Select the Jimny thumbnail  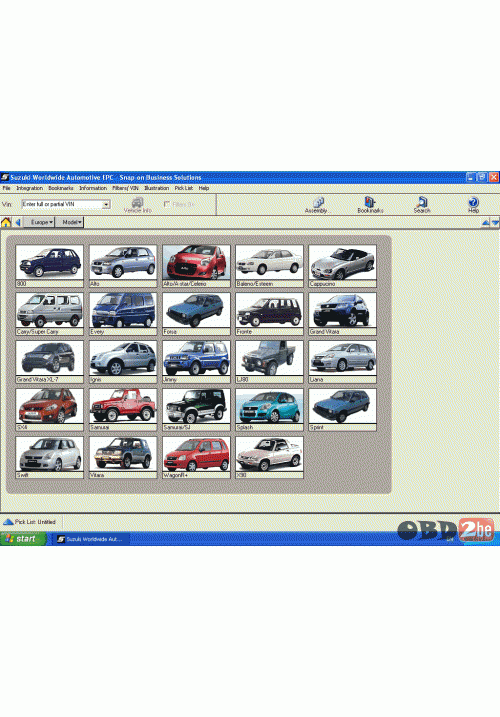(196, 362)
